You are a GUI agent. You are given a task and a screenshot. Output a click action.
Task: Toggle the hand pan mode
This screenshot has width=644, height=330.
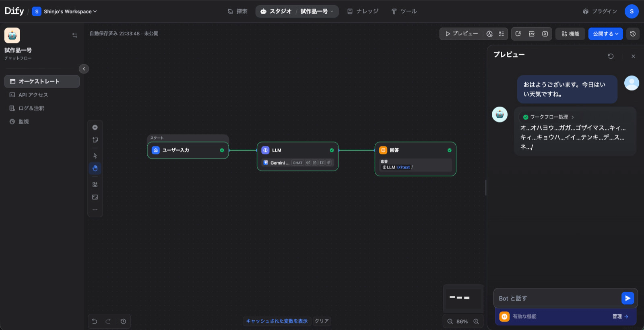pyautogui.click(x=95, y=168)
